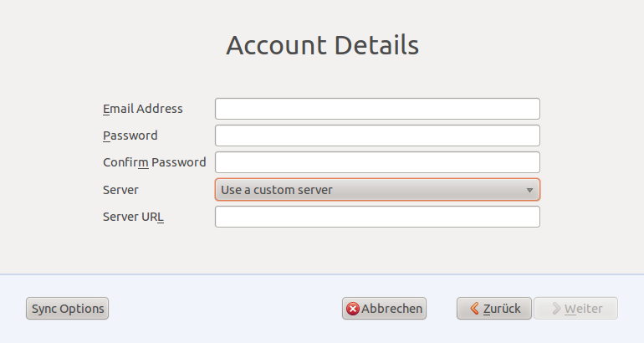The width and height of the screenshot is (644, 343).
Task: Click the Password label text
Action: 130,136
